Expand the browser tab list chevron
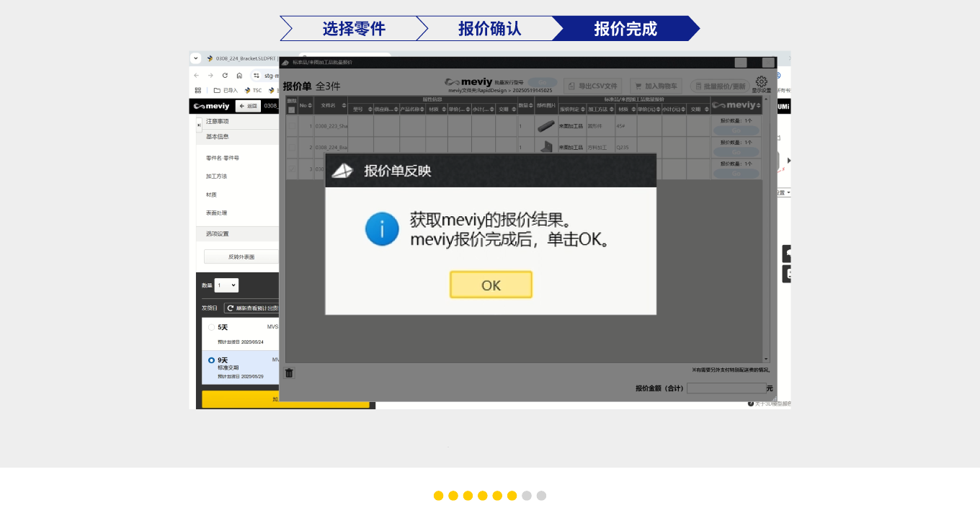Viewport: 980px width, 526px height. click(195, 58)
